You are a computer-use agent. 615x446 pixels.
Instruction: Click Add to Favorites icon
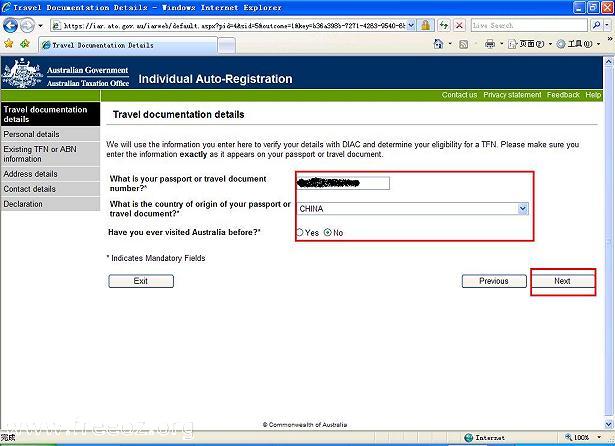pos(25,44)
